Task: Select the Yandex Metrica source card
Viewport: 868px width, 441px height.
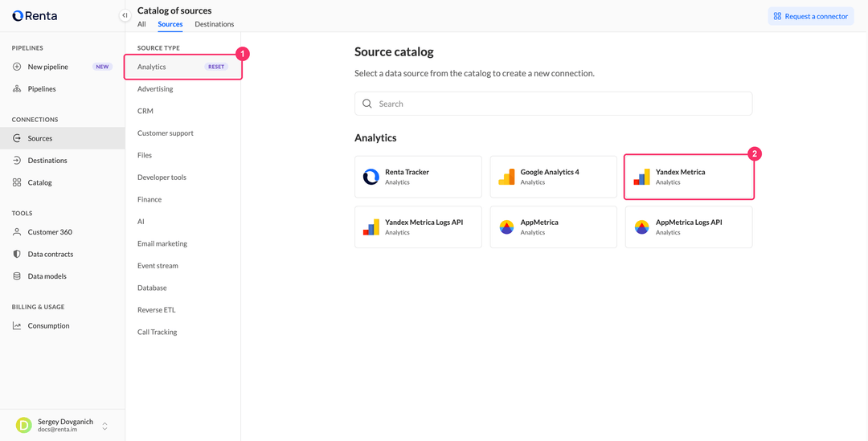Action: pyautogui.click(x=689, y=177)
